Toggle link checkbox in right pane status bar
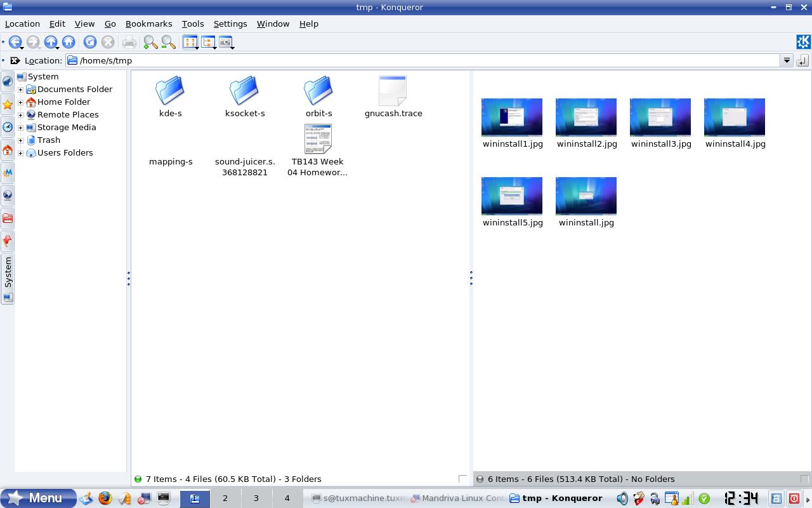Screen dimensions: 812x508 click(804, 479)
